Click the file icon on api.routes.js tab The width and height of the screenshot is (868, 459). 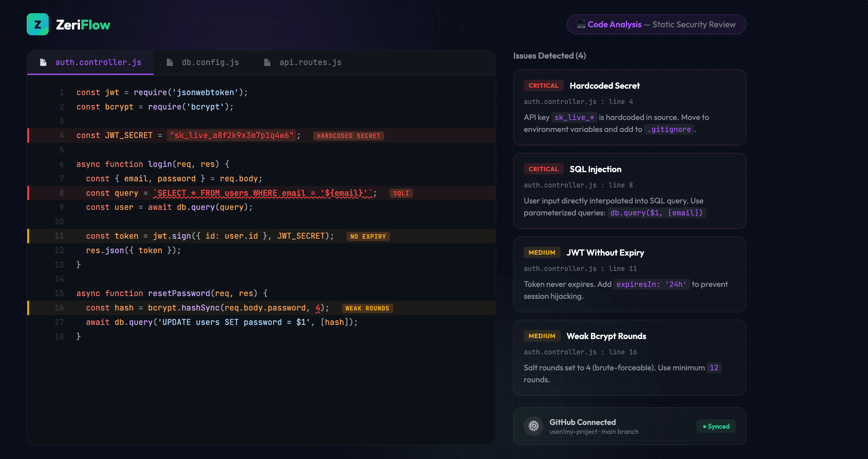[x=267, y=62]
